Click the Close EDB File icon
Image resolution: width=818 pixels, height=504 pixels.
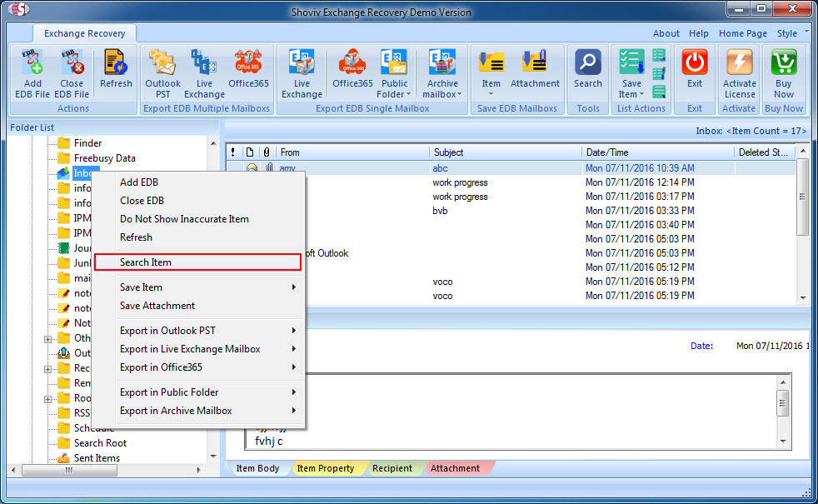coord(72,65)
